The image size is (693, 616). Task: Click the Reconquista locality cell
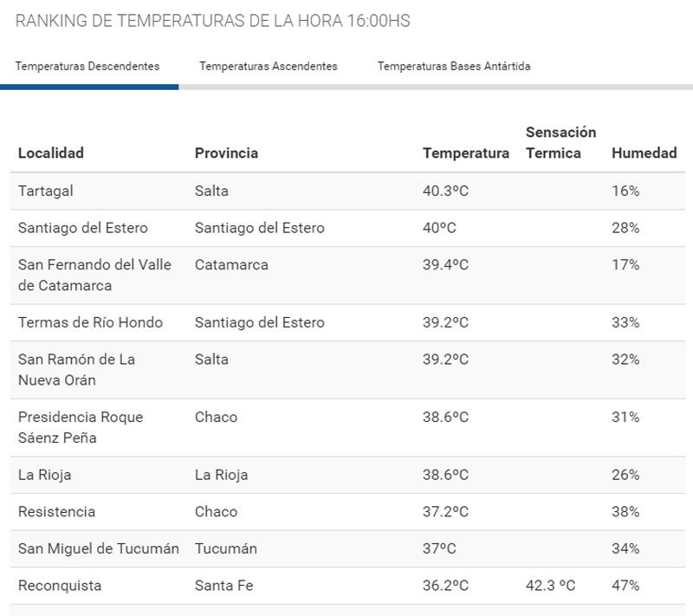point(60,586)
